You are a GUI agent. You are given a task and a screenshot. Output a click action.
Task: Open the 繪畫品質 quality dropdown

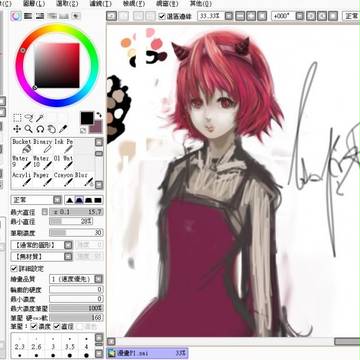pyautogui.click(x=76, y=279)
